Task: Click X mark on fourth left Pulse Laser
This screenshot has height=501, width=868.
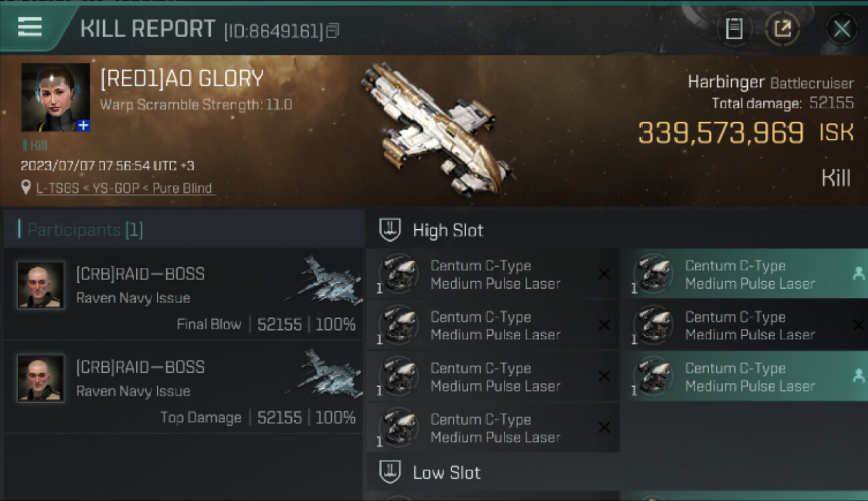Action: click(604, 428)
